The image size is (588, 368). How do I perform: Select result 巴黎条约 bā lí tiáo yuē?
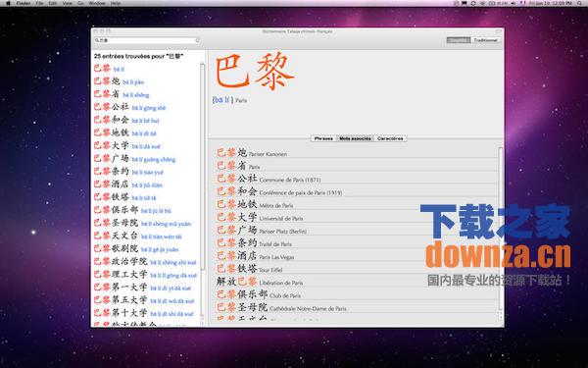128,171
